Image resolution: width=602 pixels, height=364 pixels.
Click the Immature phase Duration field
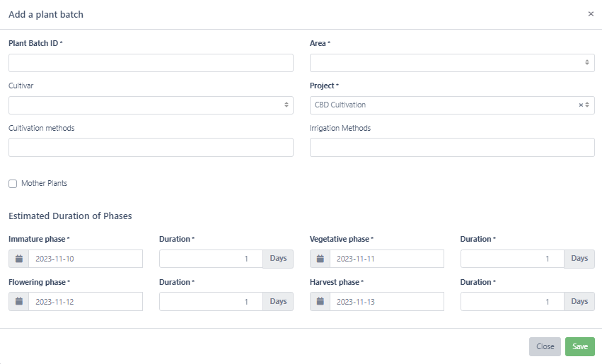(211, 259)
